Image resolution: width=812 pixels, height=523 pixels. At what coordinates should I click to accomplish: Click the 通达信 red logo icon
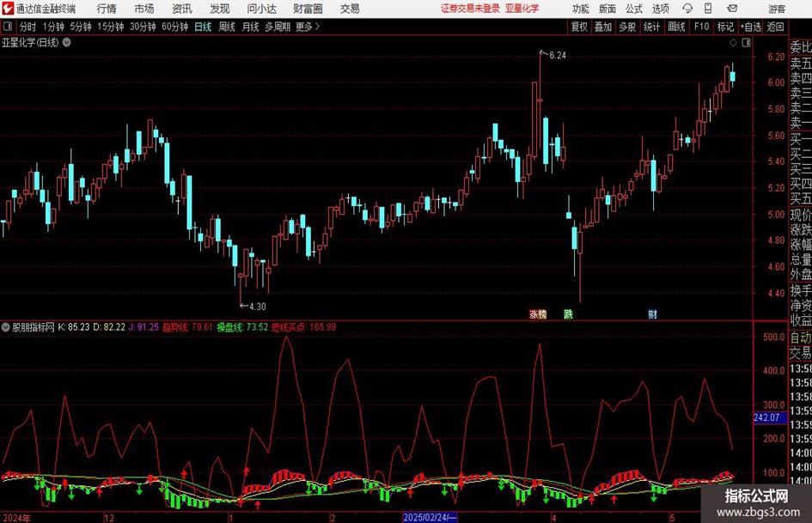pyautogui.click(x=8, y=9)
